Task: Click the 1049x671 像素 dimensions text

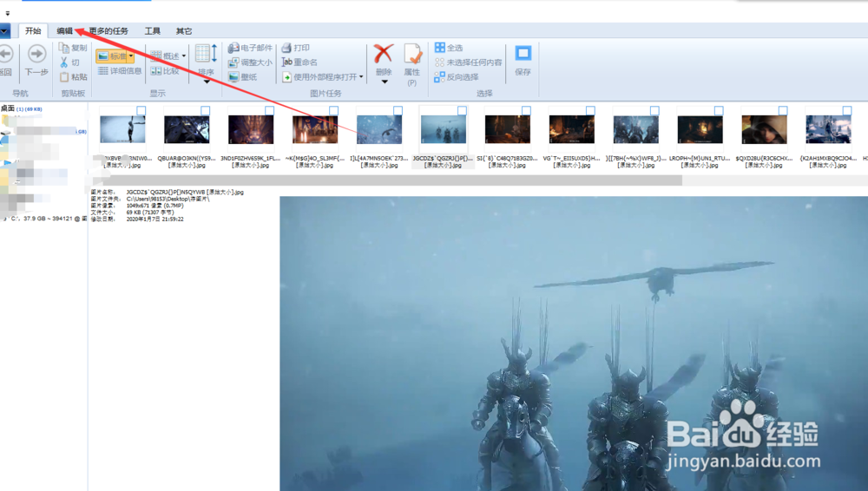Action: pos(155,206)
